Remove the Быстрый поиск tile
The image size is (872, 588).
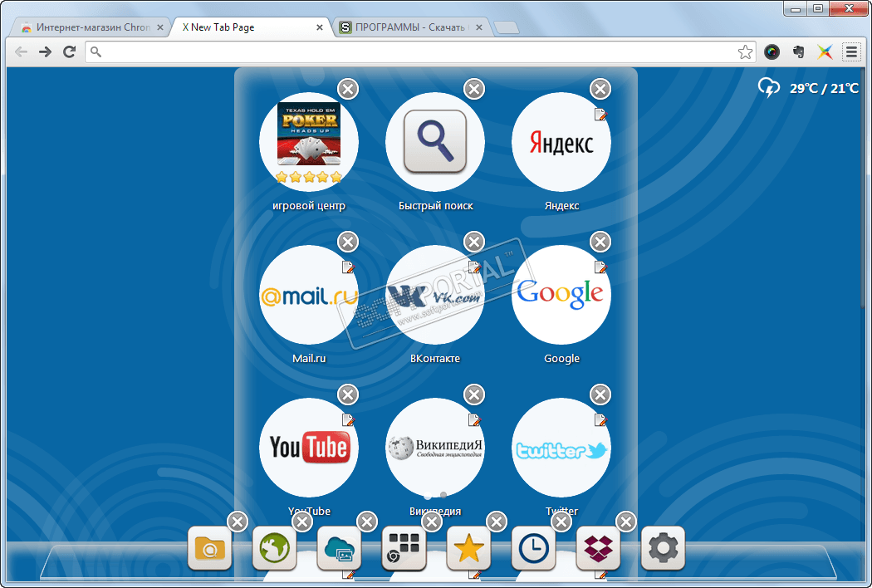pos(474,89)
